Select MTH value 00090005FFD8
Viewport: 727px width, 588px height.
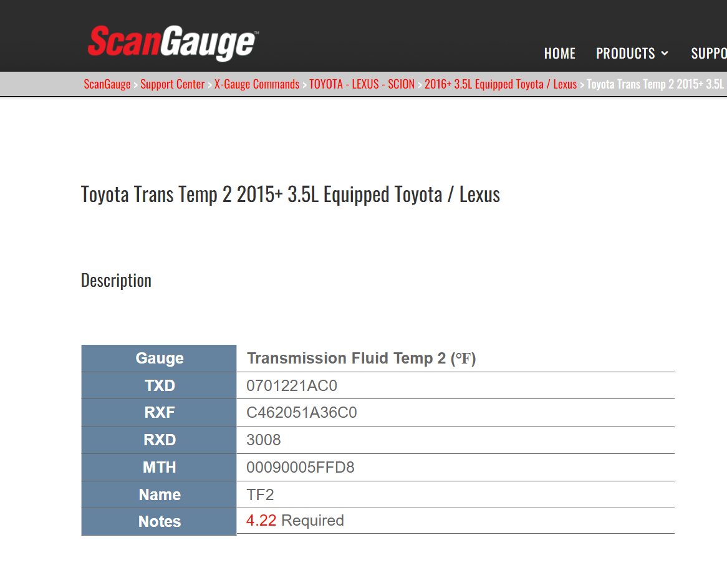[x=300, y=467]
